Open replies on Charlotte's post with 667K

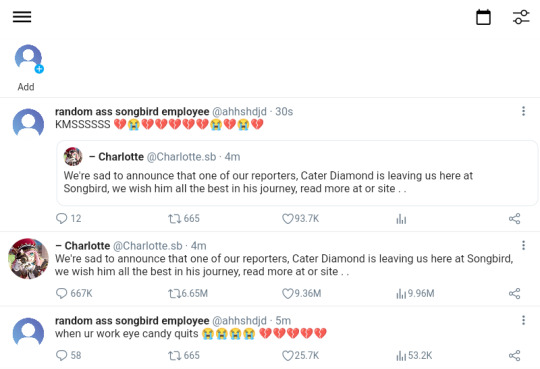(74, 294)
